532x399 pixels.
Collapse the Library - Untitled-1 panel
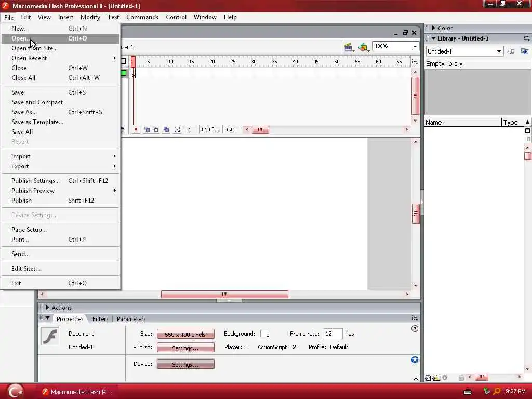(433, 38)
